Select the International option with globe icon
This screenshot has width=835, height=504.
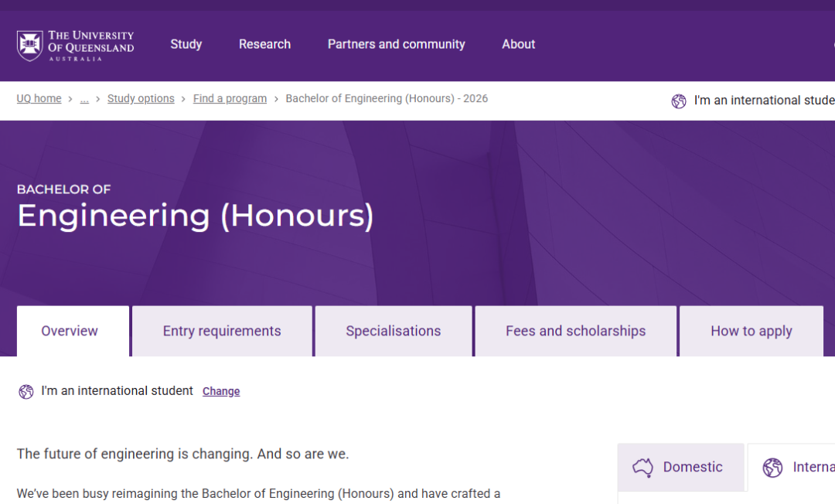[x=796, y=468]
